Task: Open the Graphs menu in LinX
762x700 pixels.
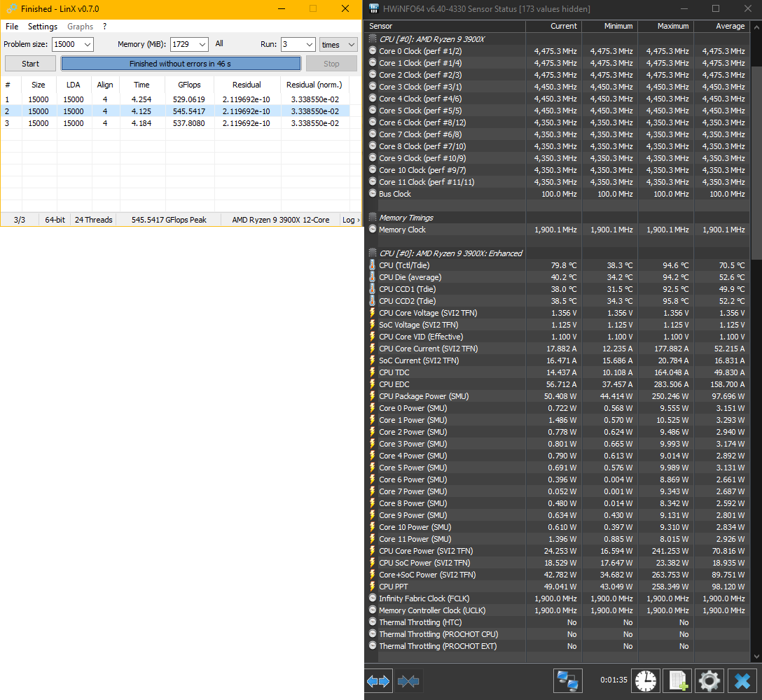Action: coord(80,26)
